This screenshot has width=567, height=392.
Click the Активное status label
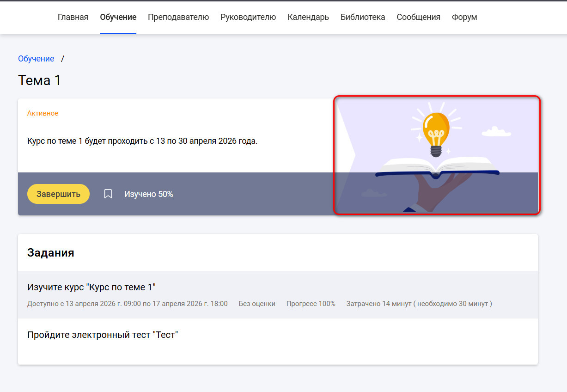tap(43, 113)
